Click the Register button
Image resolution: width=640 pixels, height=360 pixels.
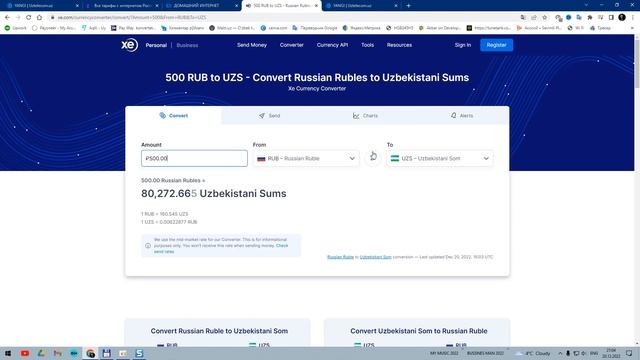(496, 45)
